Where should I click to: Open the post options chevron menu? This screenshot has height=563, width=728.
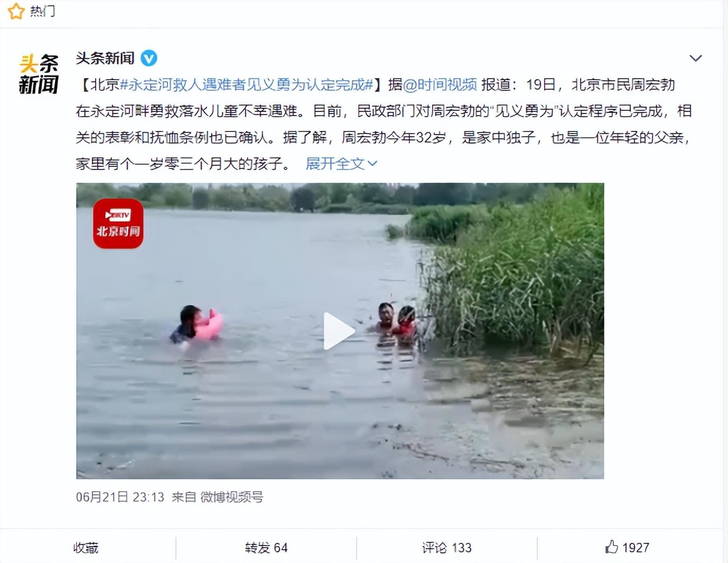(x=696, y=58)
